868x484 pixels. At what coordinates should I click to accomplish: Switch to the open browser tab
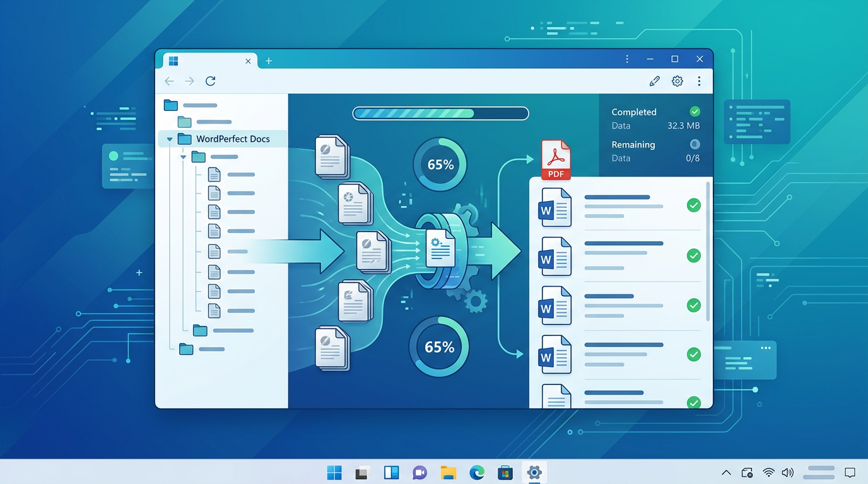[x=208, y=60]
